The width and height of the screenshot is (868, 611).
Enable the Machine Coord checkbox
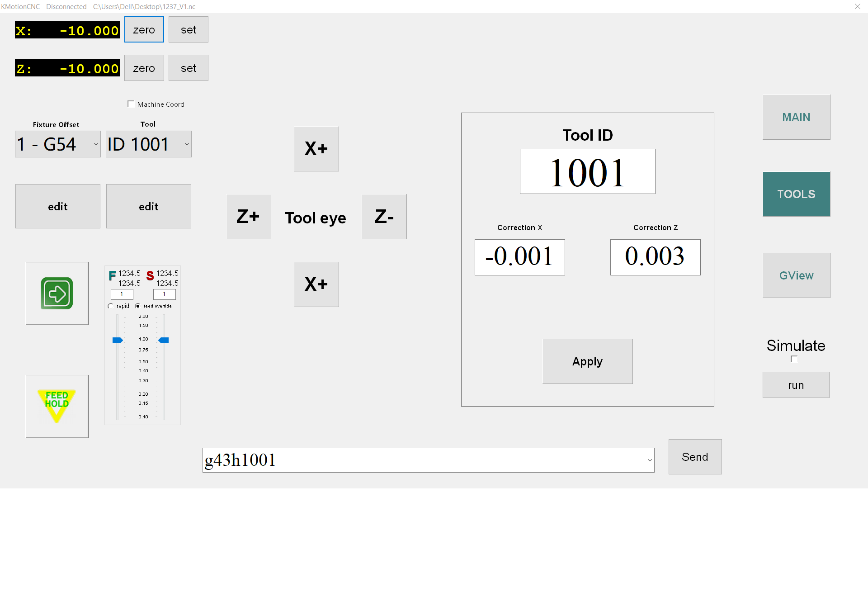coord(131,104)
